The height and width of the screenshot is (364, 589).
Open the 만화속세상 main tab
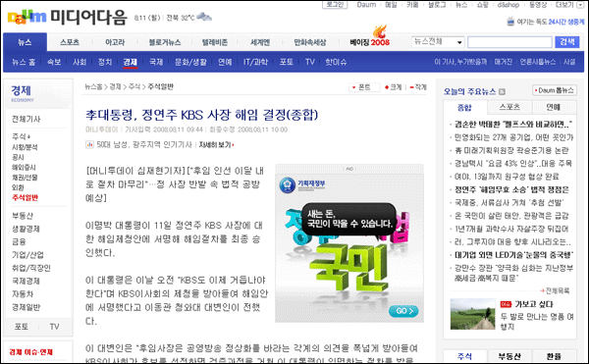coord(310,42)
